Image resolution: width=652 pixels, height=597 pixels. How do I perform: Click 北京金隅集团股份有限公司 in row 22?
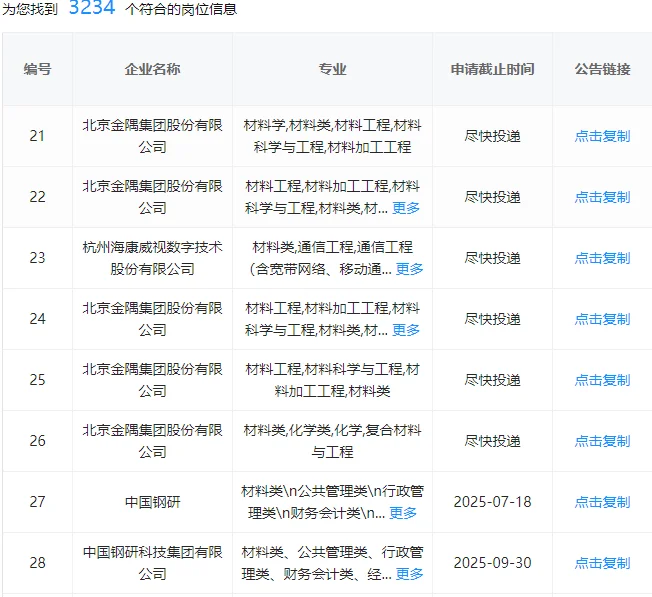[x=153, y=197]
